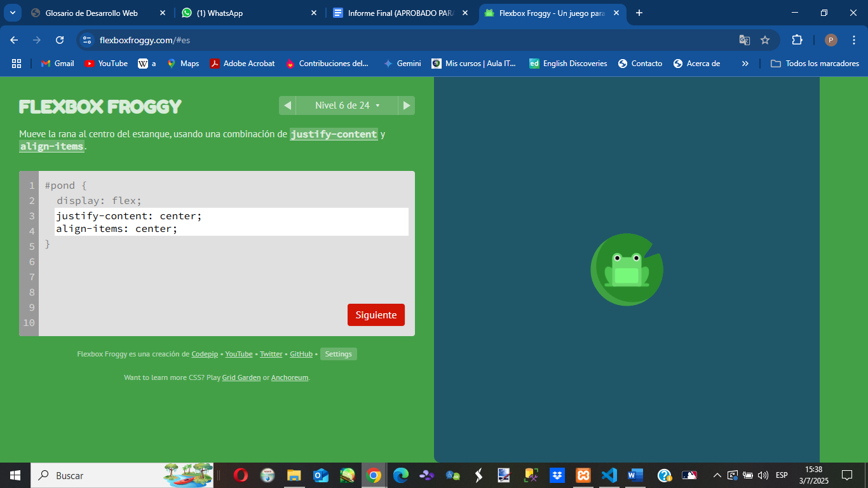Open the Grid Garden link
Image resolution: width=868 pixels, height=488 pixels.
pos(241,377)
